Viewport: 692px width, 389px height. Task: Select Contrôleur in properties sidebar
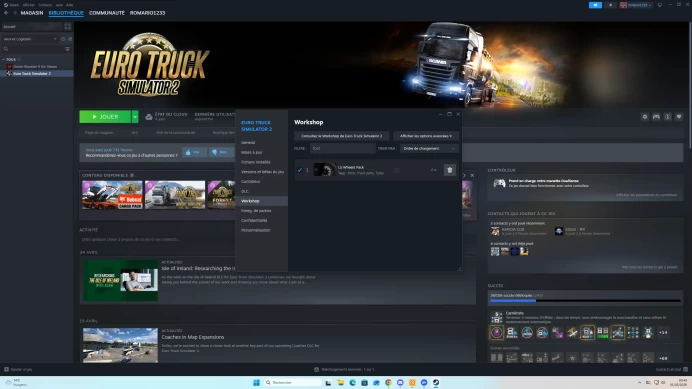251,181
